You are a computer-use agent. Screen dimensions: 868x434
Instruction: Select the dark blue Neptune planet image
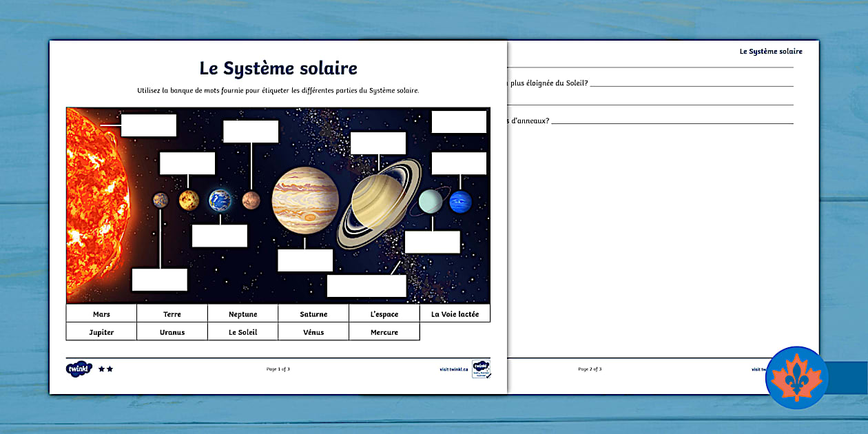[x=460, y=202]
